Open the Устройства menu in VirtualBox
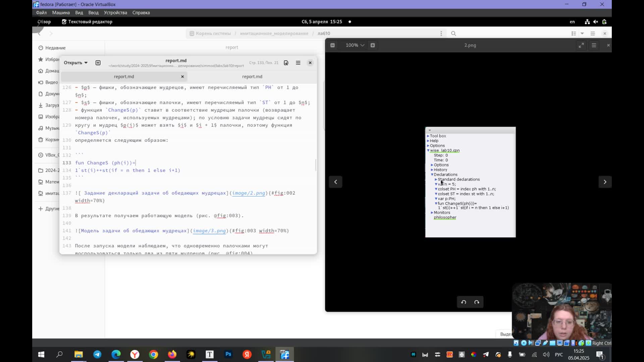This screenshot has width=644, height=362. pyautogui.click(x=115, y=12)
